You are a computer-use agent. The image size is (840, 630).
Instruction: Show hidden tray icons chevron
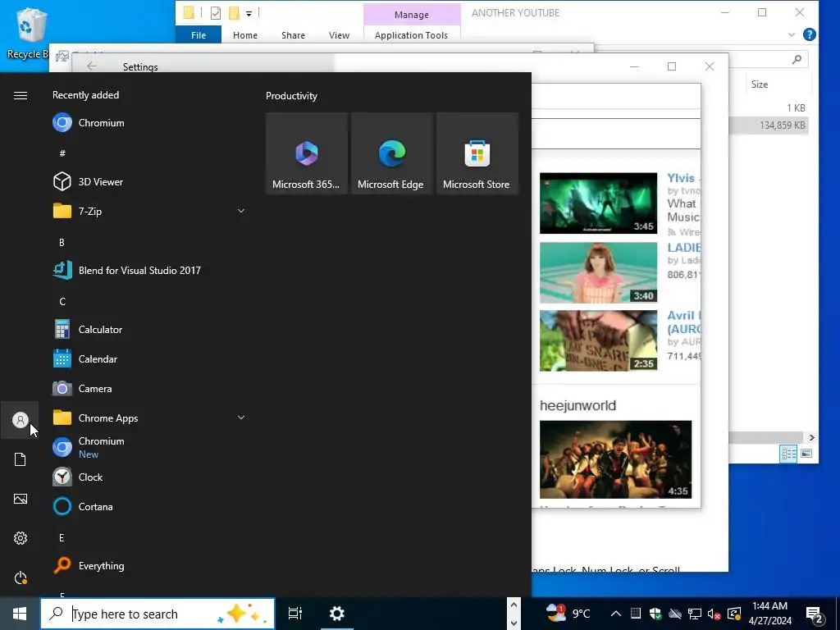pos(615,614)
